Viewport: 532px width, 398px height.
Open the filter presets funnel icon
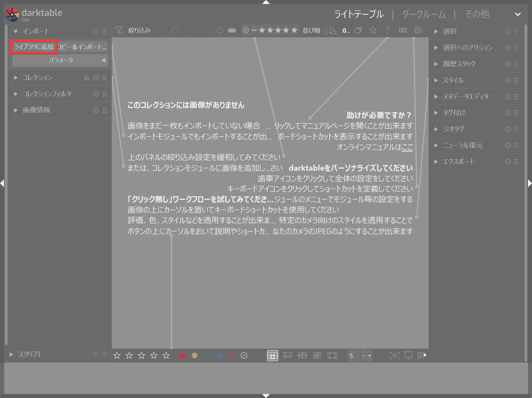coord(119,31)
